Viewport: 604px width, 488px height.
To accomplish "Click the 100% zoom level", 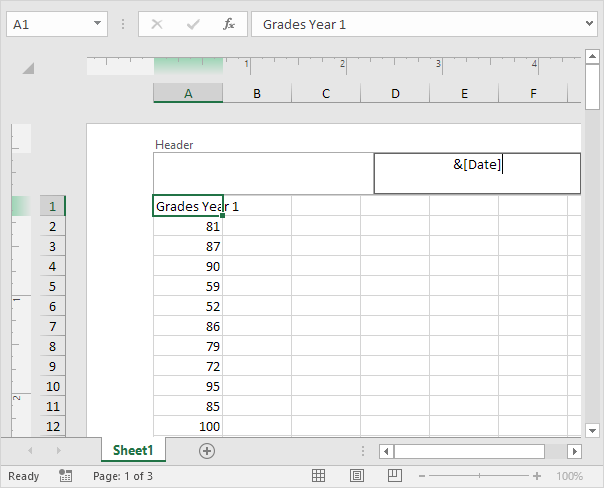I will tap(569, 477).
